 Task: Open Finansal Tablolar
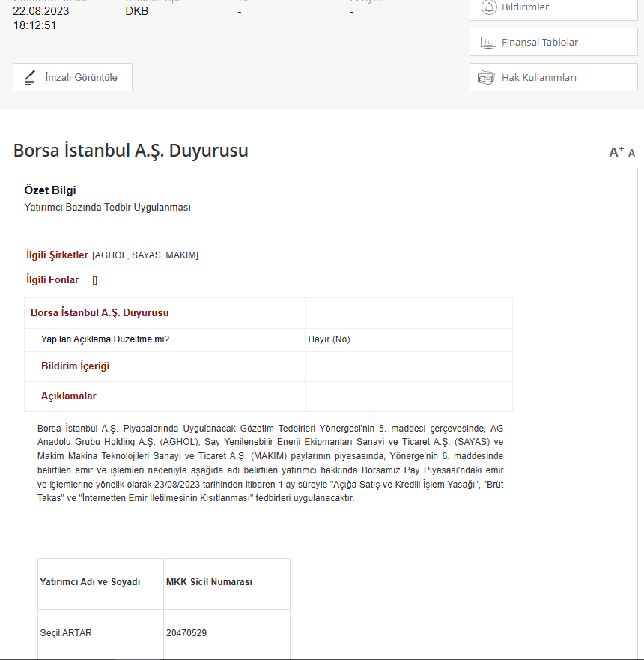[553, 42]
